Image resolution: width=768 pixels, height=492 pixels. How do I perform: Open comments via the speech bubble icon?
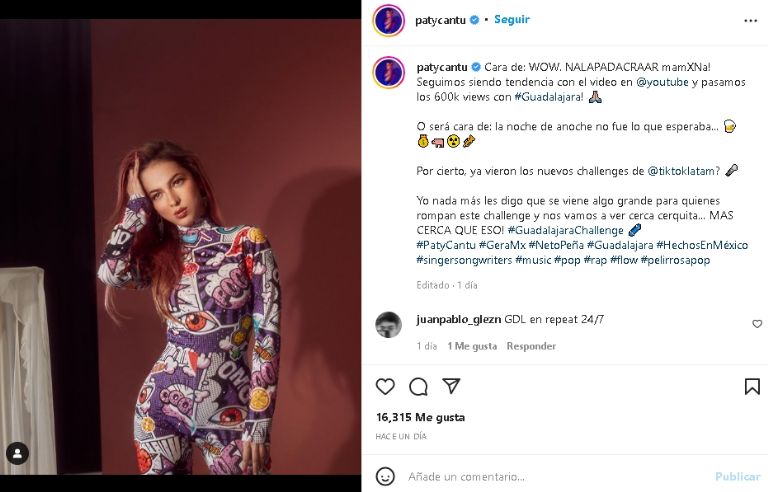[x=418, y=387]
